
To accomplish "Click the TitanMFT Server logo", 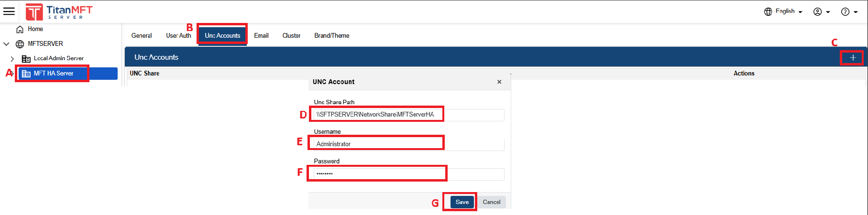I will (x=59, y=12).
